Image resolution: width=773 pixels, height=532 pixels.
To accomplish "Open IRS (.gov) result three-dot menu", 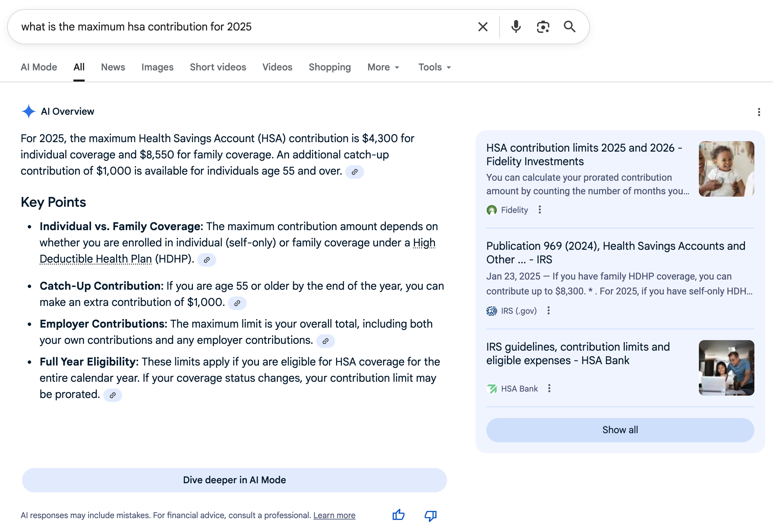I will (x=549, y=311).
